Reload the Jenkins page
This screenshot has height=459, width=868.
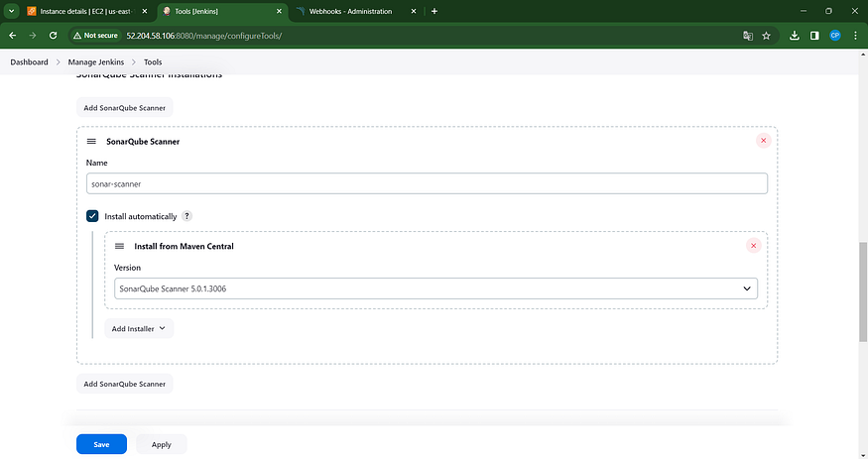pyautogui.click(x=54, y=36)
